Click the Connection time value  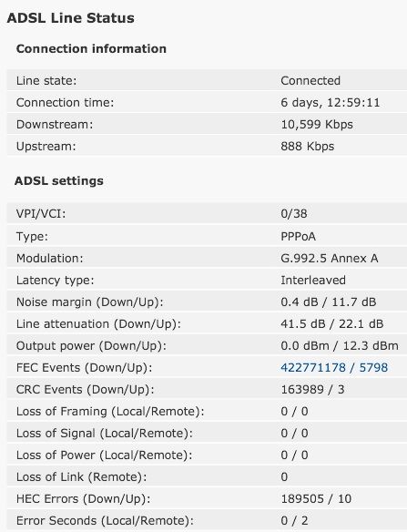pyautogui.click(x=331, y=103)
